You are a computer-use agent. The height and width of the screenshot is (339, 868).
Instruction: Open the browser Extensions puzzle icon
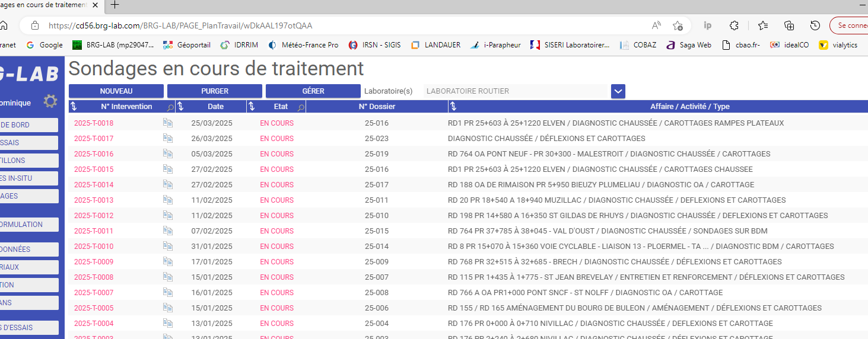point(734,25)
